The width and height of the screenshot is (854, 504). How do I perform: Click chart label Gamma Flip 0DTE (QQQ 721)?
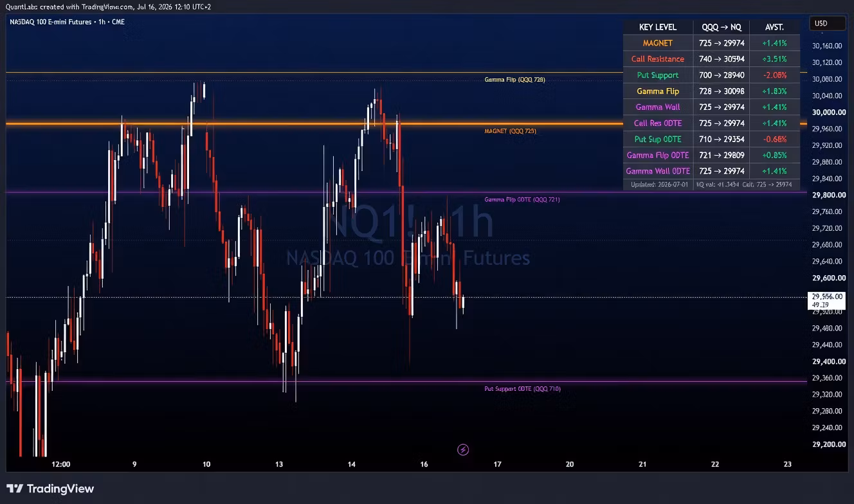(x=522, y=199)
